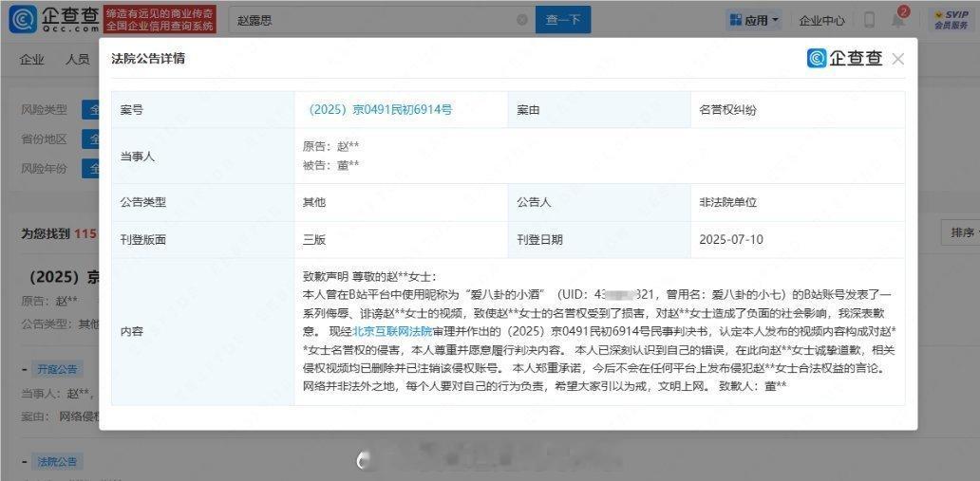
Task: Click the 企查查 logo inside the dialog
Action: pos(844,59)
